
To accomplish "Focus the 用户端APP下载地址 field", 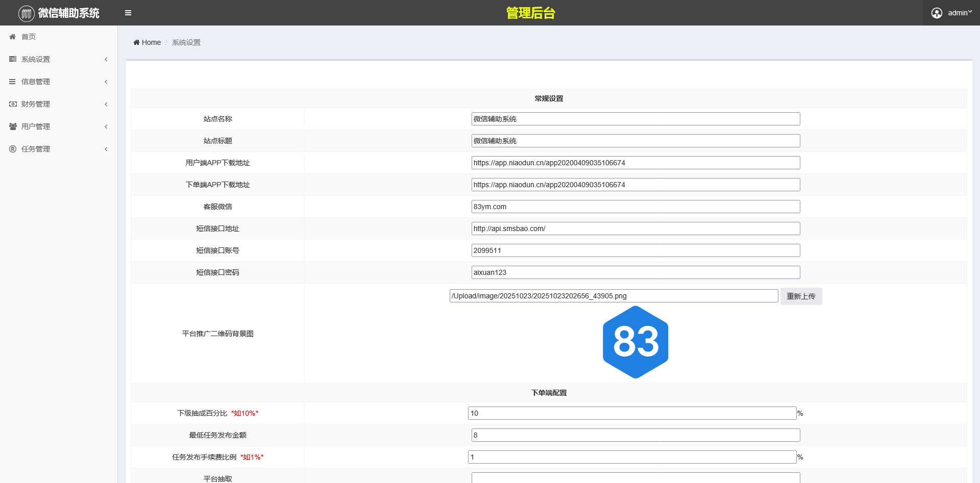I will point(635,163).
